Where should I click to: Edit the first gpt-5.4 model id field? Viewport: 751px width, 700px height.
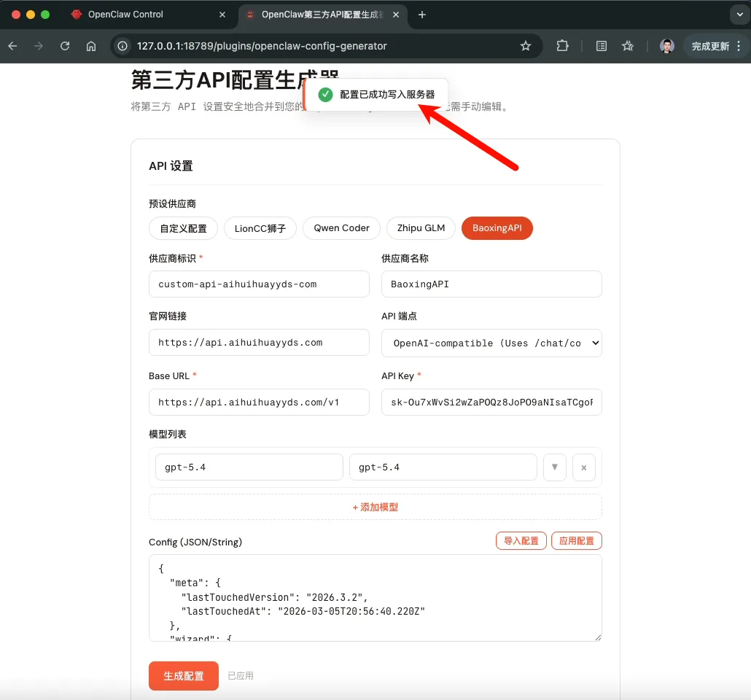click(249, 467)
